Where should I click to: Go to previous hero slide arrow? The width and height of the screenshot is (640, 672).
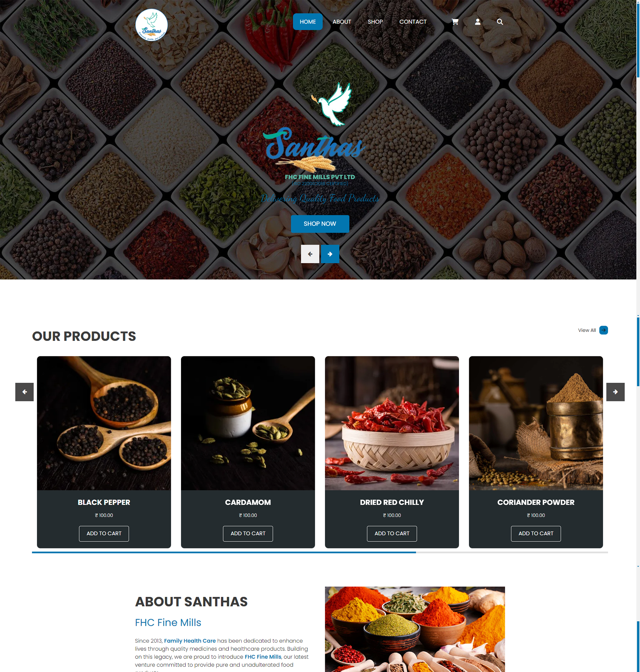click(x=310, y=254)
